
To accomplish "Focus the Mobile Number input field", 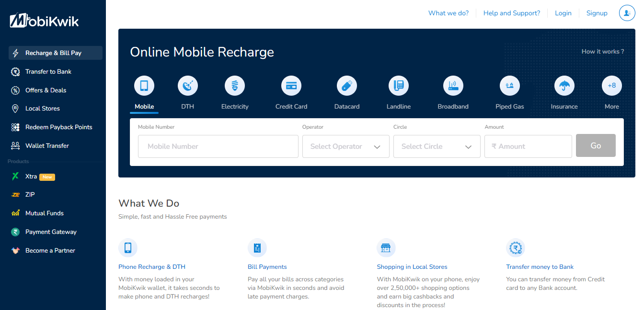I will (x=218, y=146).
